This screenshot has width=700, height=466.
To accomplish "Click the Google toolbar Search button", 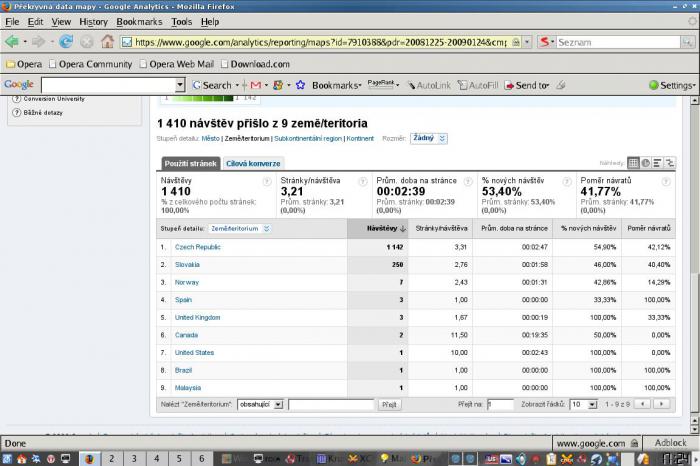I will pos(212,85).
